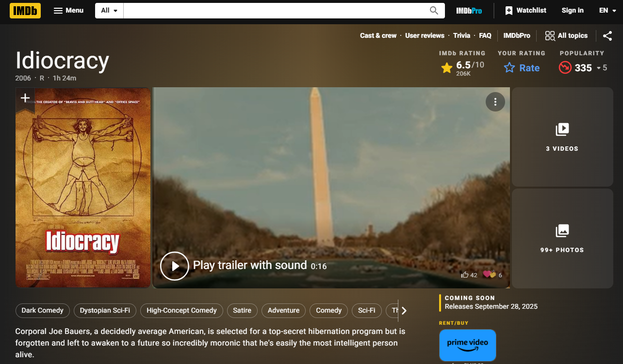Open the 99+ Photos gallery
623x364 pixels.
[x=562, y=238]
